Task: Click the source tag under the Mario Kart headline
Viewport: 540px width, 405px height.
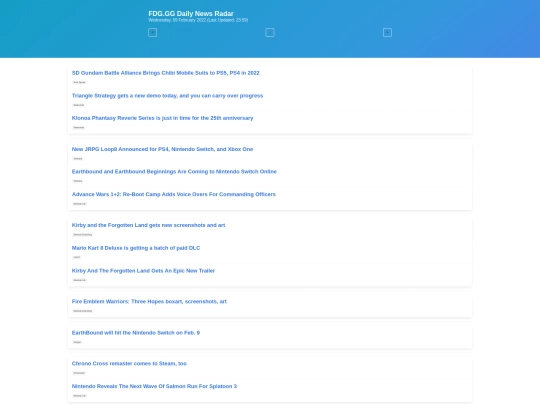Action: point(77,258)
